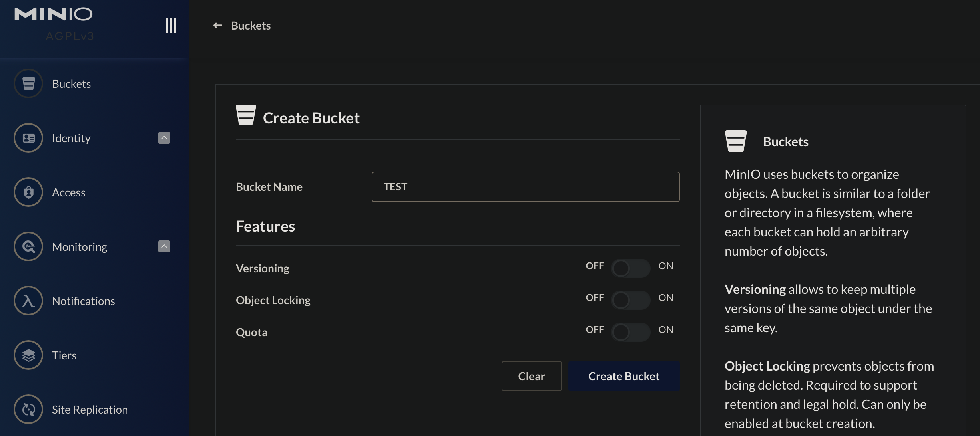This screenshot has height=436, width=980.
Task: Enable the Versioning switch
Action: tap(630, 268)
